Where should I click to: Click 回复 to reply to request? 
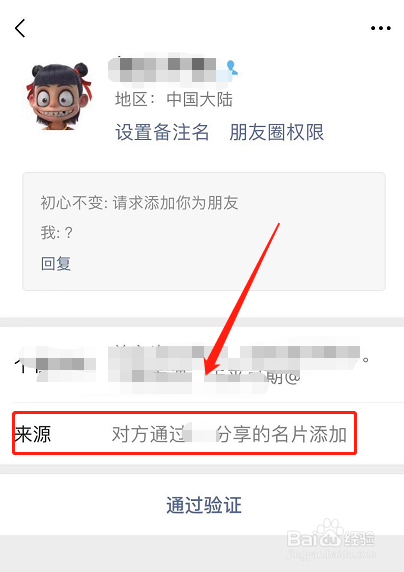point(56,263)
